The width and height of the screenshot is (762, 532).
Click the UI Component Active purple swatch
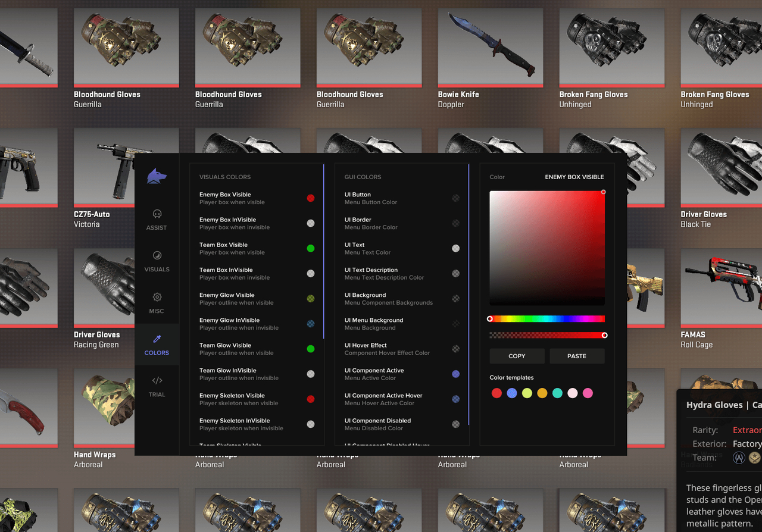click(455, 374)
